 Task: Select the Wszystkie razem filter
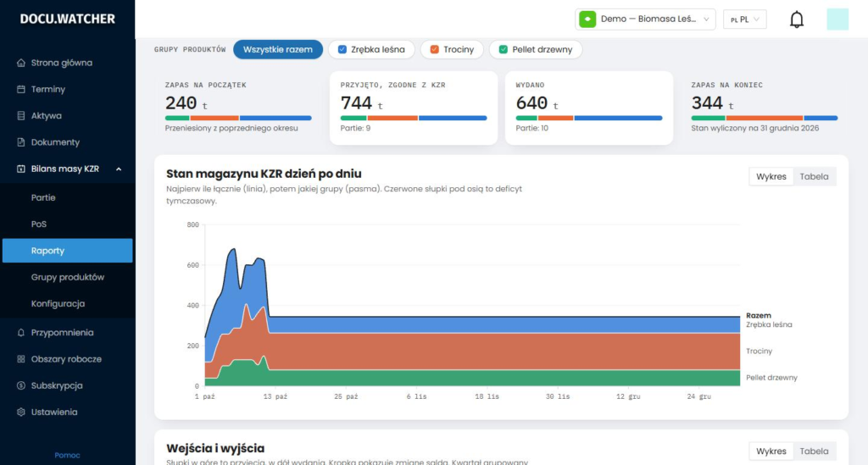coord(278,49)
